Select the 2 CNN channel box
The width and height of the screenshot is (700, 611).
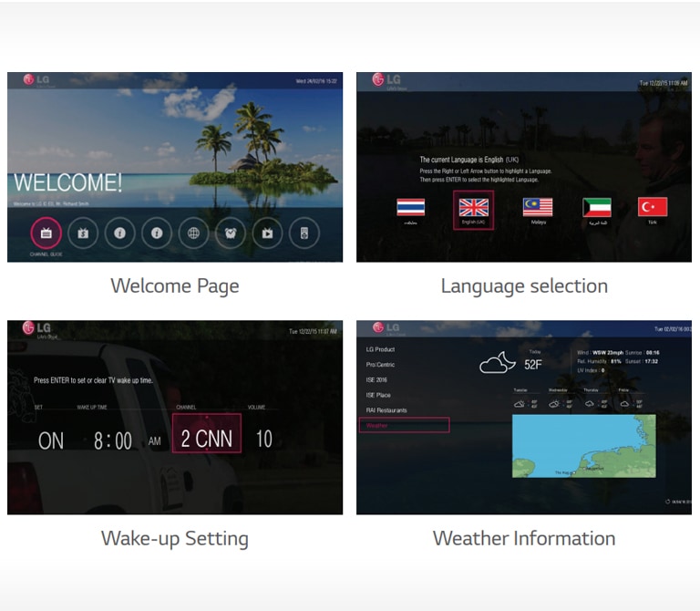pos(207,433)
